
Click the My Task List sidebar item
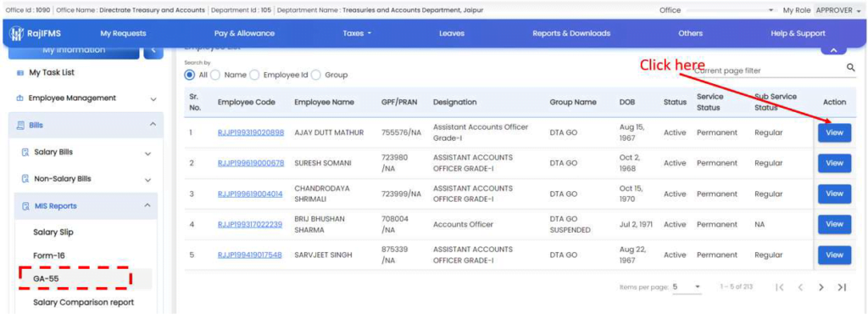point(52,73)
